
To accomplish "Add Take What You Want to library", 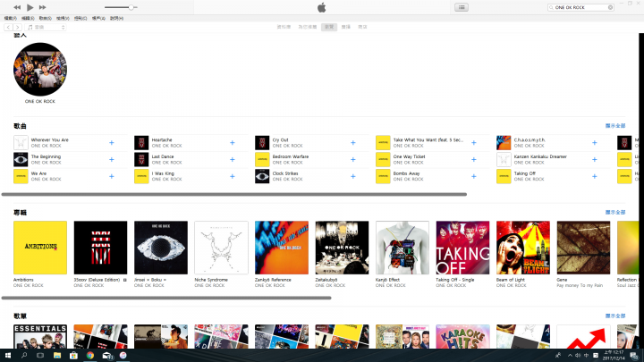I will [473, 143].
